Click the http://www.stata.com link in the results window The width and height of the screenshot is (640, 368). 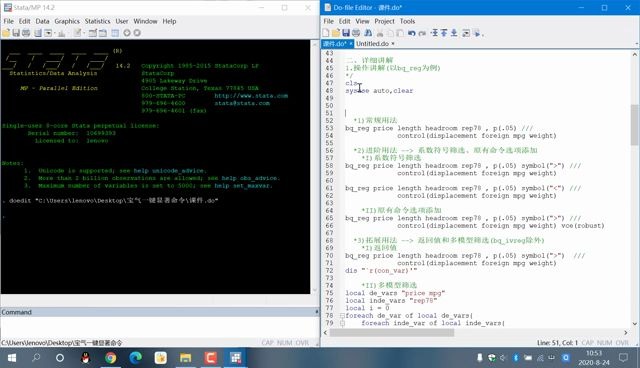[251, 96]
